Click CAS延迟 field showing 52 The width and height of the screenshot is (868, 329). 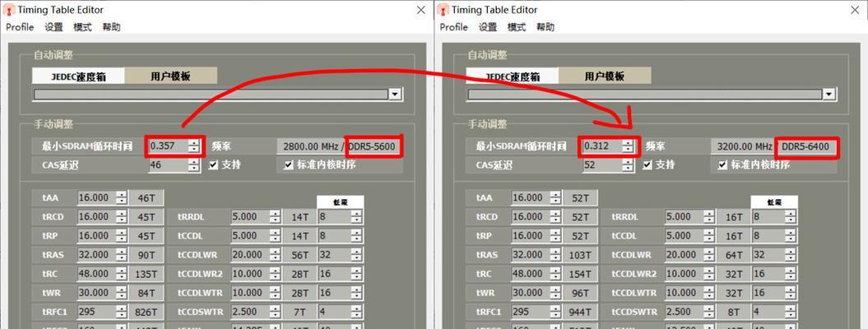602,164
